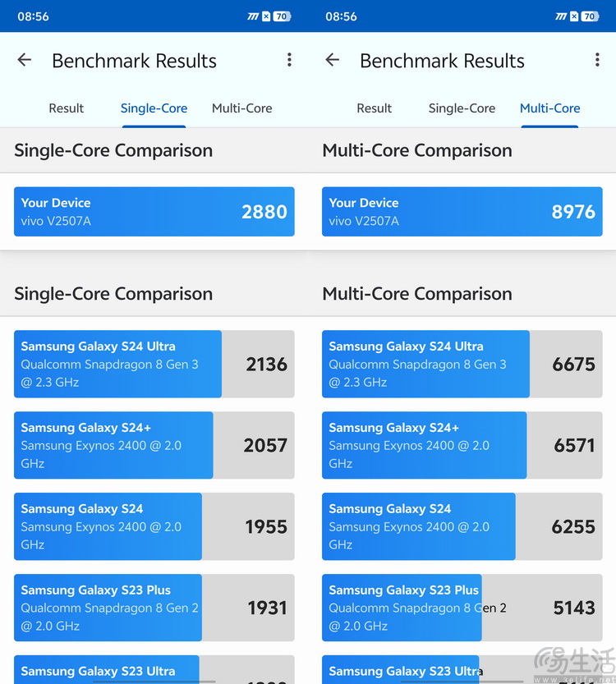Tap battery indicator in left status bar
Image resolution: width=616 pixels, height=684 pixels.
pos(282,16)
